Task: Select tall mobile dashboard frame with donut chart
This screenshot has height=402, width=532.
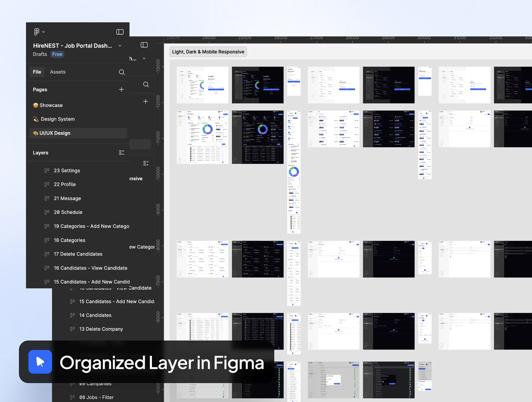Action: pyautogui.click(x=294, y=172)
